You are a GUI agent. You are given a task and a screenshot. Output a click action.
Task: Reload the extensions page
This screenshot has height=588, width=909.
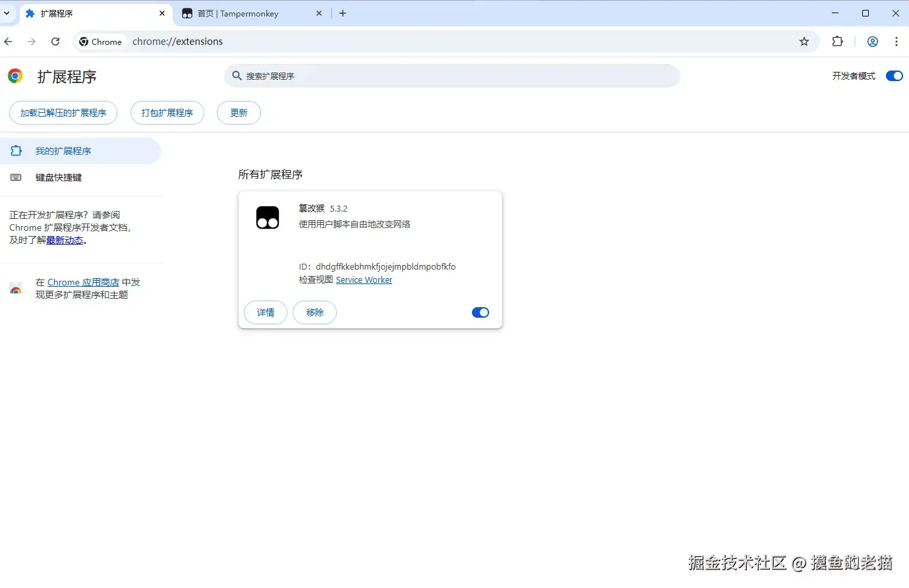55,42
